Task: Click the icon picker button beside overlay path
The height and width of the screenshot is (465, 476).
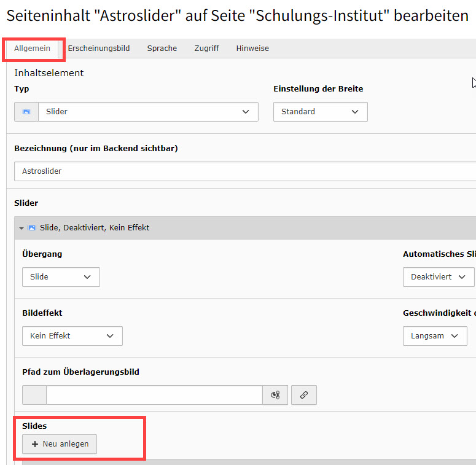Action: (275, 396)
